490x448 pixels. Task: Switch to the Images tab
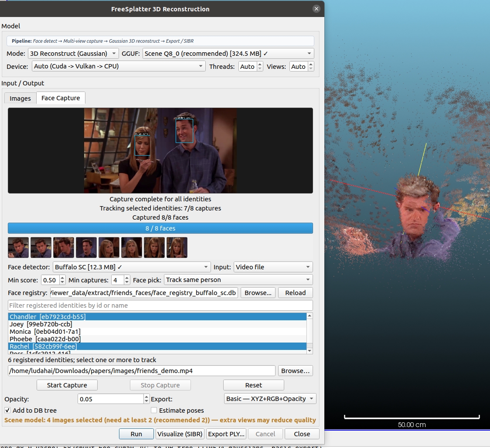coord(20,98)
